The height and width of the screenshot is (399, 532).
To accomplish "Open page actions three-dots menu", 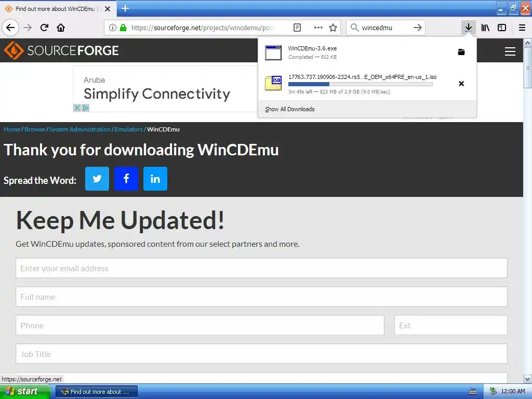I will click(318, 28).
